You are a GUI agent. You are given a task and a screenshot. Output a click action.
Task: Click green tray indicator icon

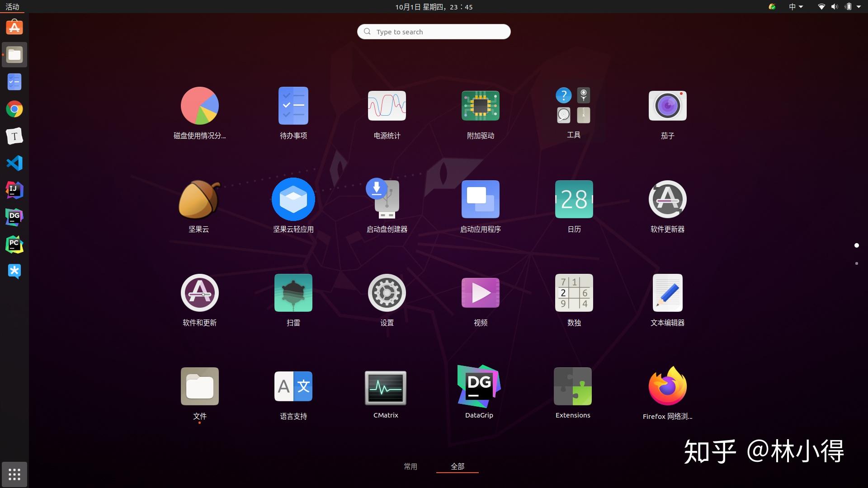(772, 7)
